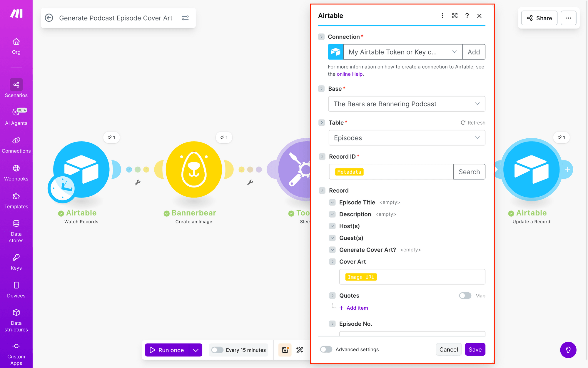588x368 pixels.
Task: Expand the Run once dropdown arrow
Action: 196,350
